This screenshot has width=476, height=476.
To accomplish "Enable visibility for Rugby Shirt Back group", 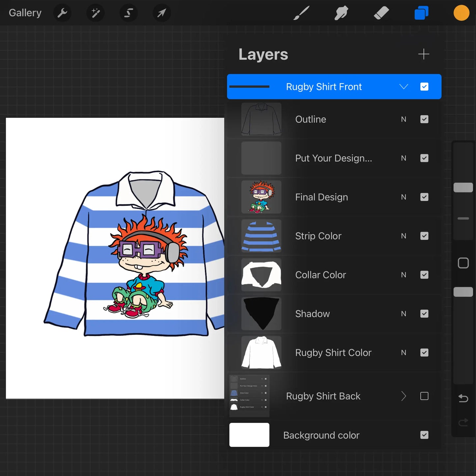I will tap(424, 396).
